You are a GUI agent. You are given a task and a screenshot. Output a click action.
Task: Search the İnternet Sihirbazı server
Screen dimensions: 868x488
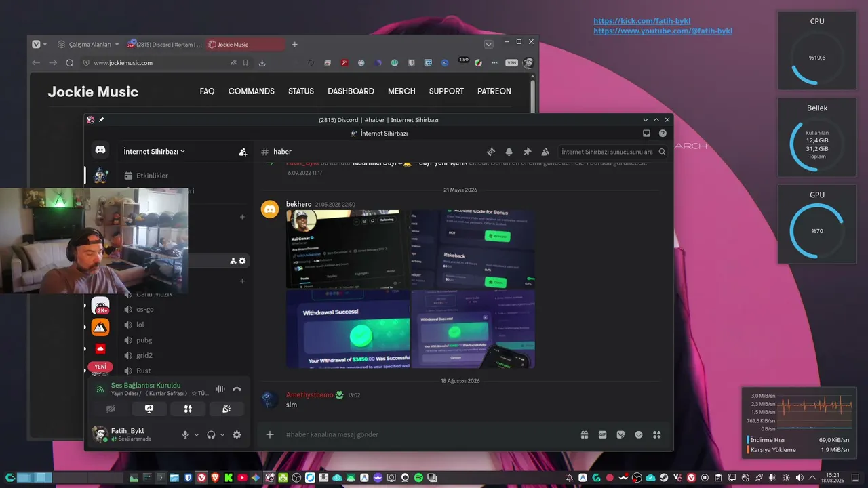click(x=613, y=152)
